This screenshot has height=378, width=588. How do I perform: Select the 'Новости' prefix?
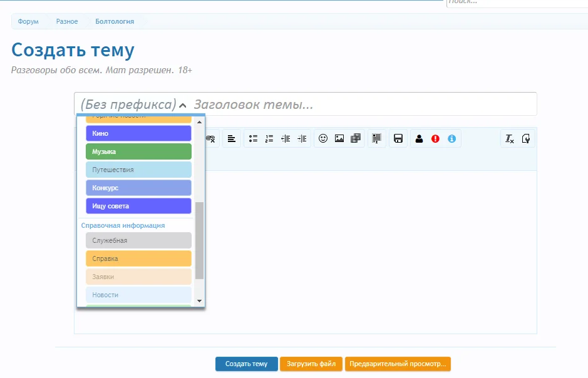pyautogui.click(x=139, y=295)
